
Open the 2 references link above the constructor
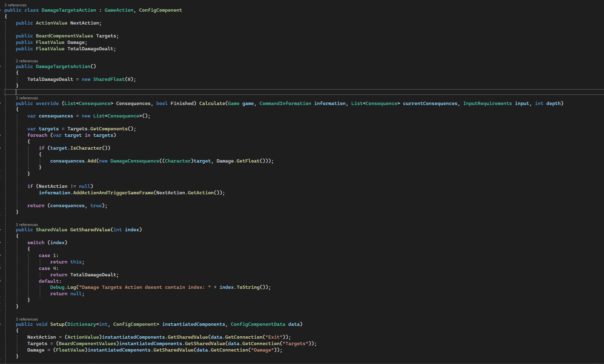pyautogui.click(x=27, y=61)
